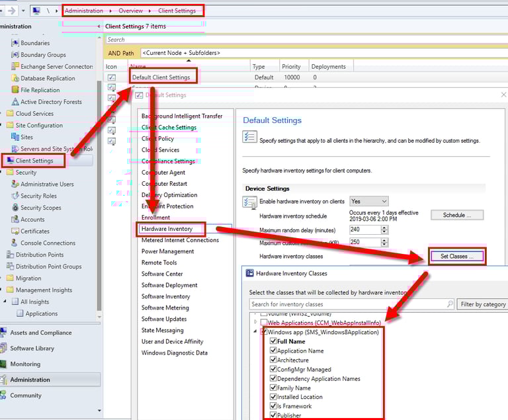Viewport: 508px width, 420px height.
Task: Click the forward navigation arrow
Action: coord(12,11)
